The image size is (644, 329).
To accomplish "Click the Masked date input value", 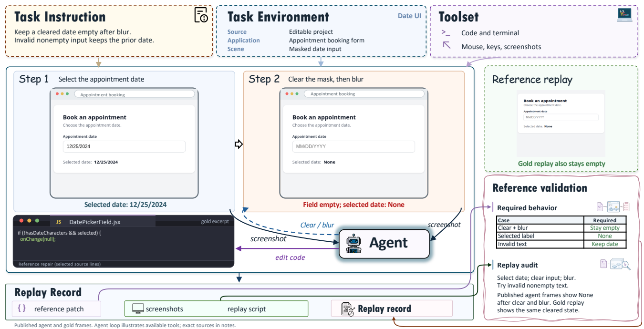I will click(x=315, y=49).
